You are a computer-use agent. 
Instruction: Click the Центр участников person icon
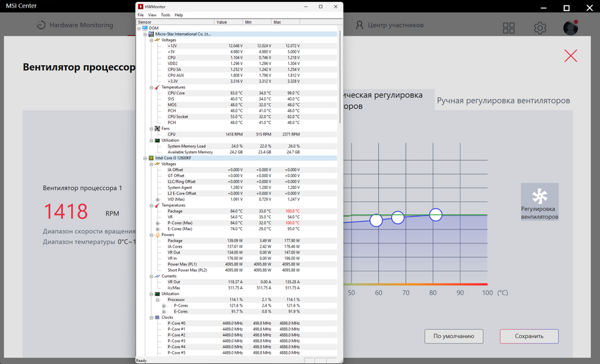click(359, 25)
